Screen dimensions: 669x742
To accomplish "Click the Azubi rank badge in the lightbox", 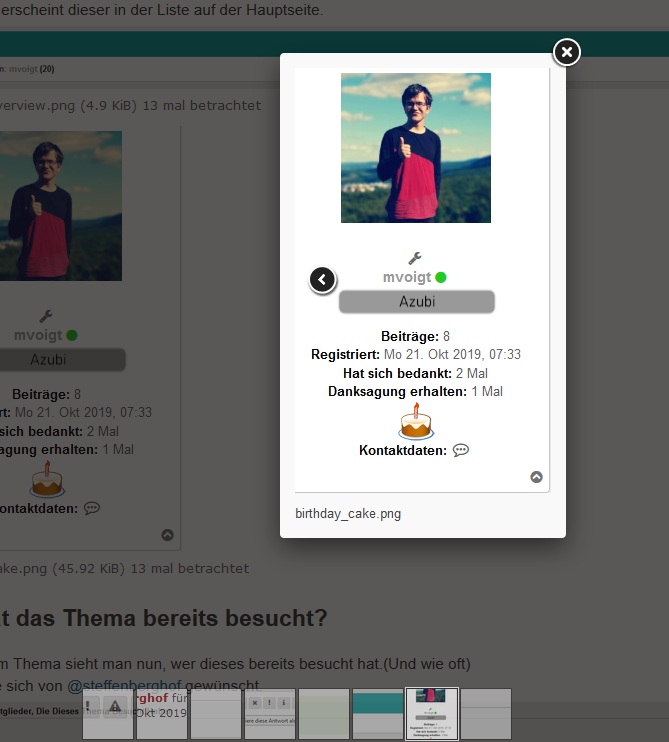I will click(x=416, y=302).
